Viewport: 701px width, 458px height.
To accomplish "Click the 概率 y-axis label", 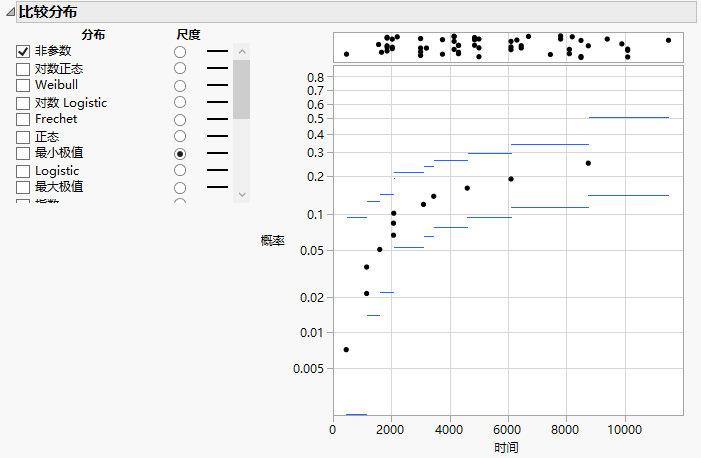I will pos(273,241).
